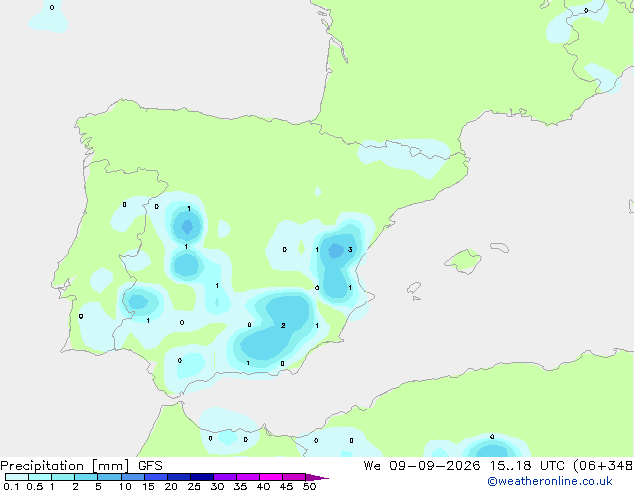Click the '35' legend scale label

(240, 486)
